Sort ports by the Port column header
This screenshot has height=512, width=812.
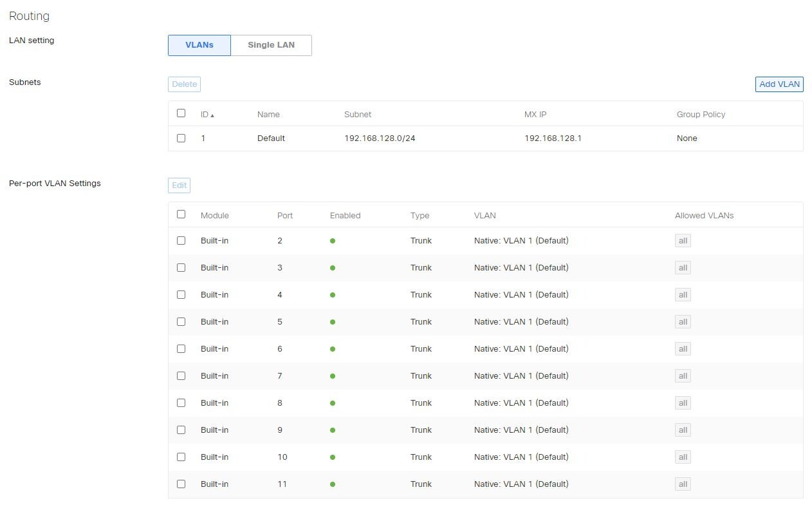click(x=285, y=216)
